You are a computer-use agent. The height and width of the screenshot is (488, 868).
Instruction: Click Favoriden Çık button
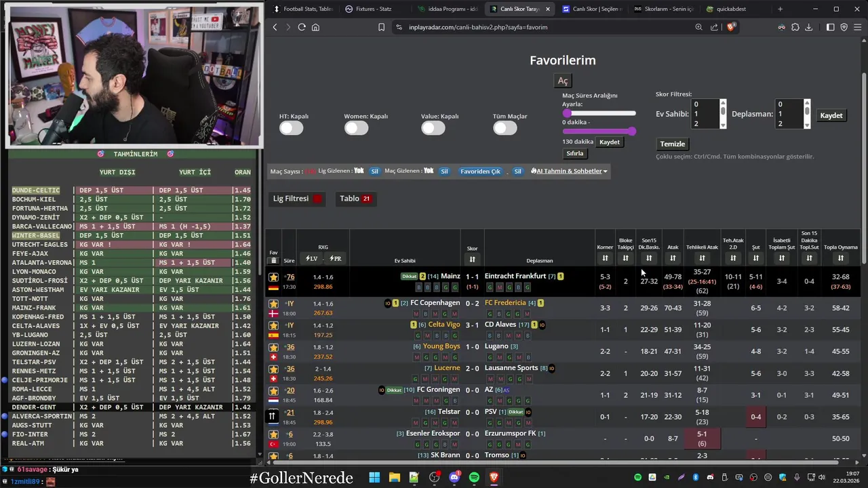(480, 171)
